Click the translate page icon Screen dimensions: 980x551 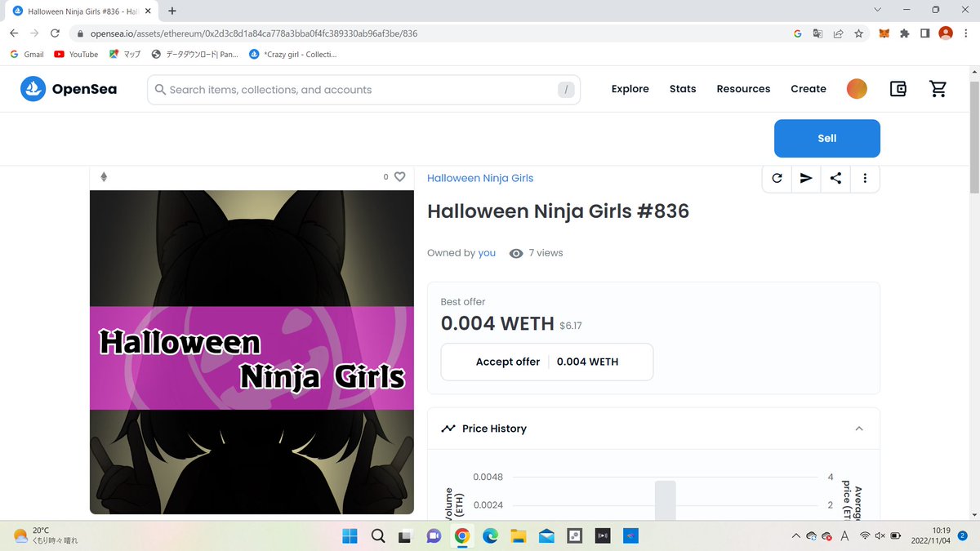click(817, 33)
